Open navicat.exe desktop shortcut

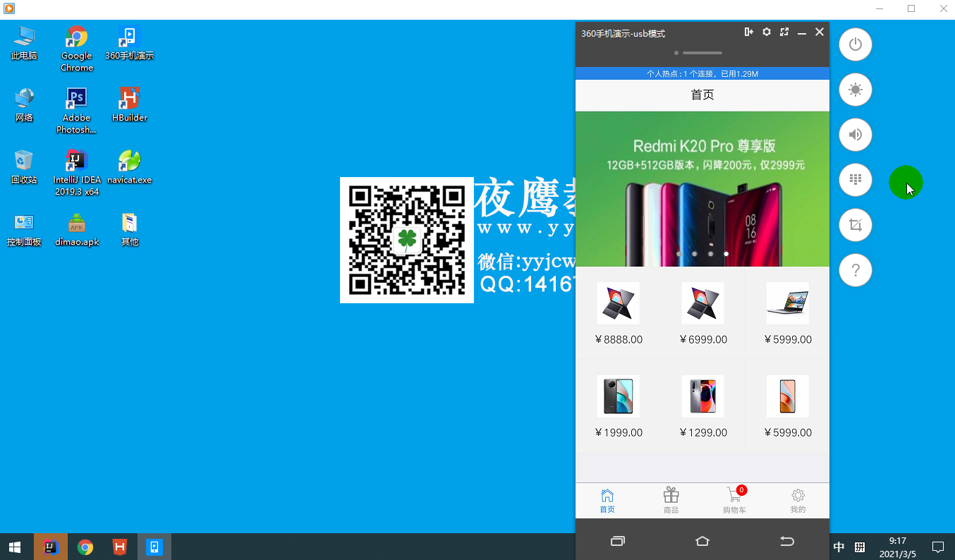(x=130, y=167)
